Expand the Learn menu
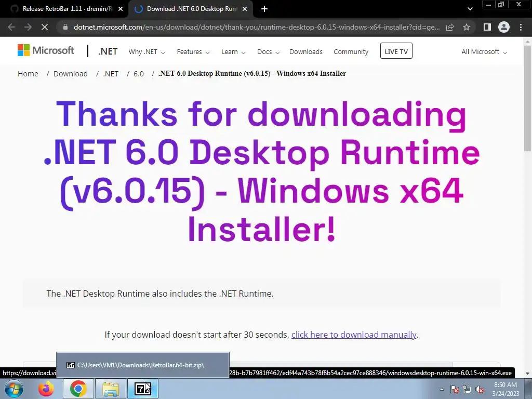This screenshot has height=399, width=532. pos(233,52)
